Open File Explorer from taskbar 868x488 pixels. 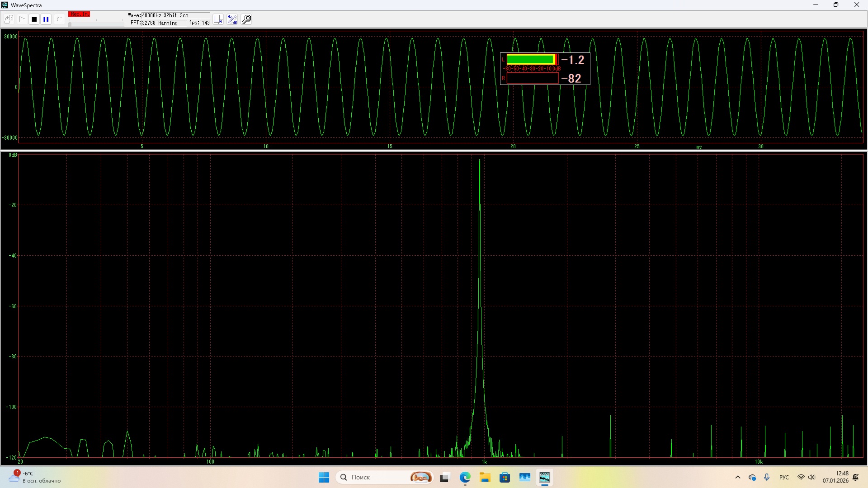pos(485,477)
